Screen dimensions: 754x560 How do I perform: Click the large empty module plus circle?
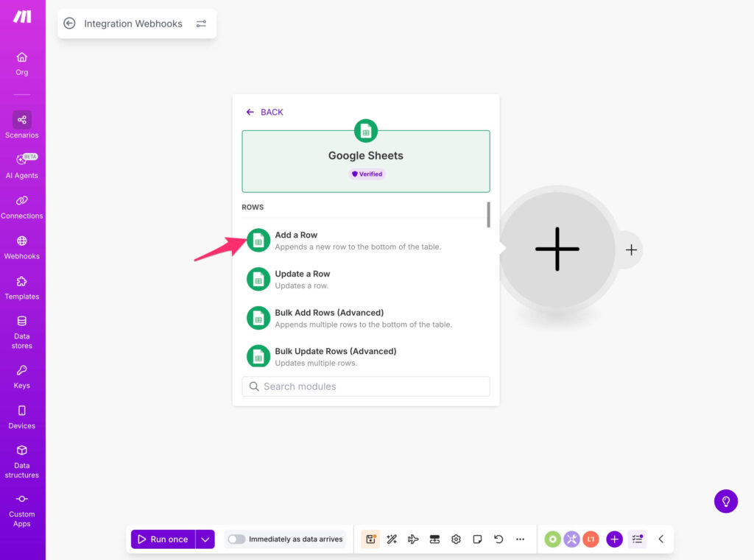click(x=557, y=249)
